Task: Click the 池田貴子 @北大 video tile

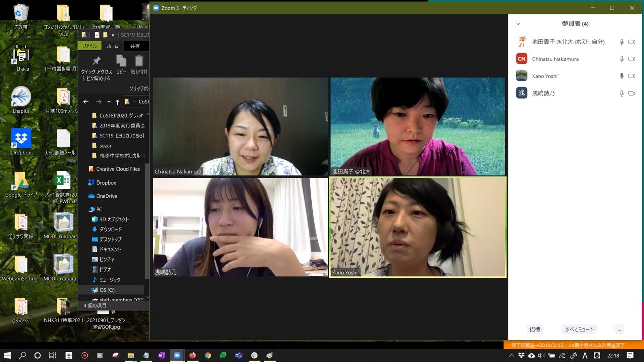Action: (x=418, y=126)
